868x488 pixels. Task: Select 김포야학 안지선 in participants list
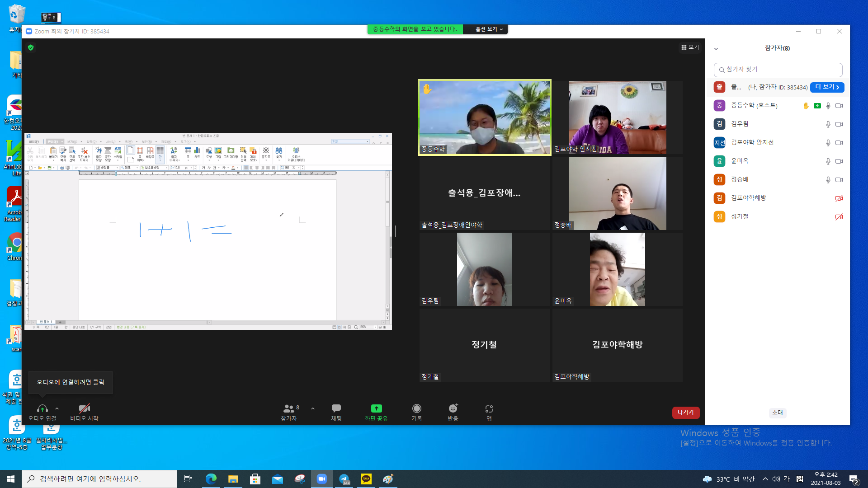point(778,142)
